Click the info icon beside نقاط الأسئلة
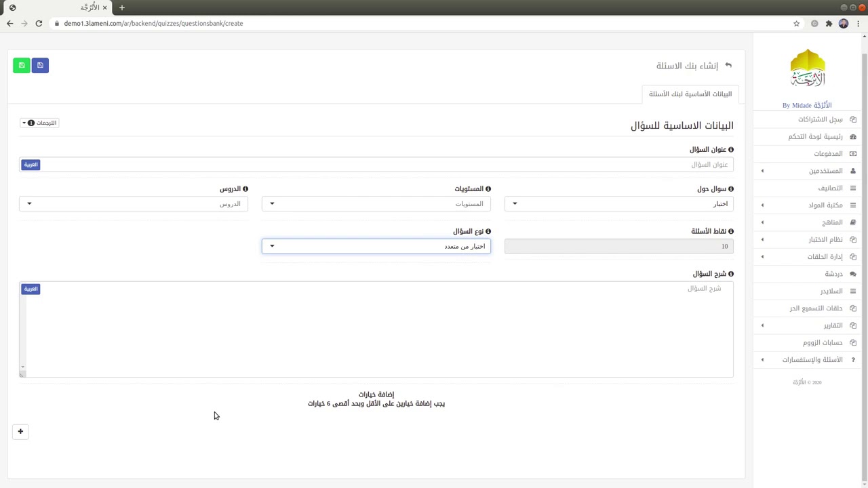The image size is (868, 488). pyautogui.click(x=730, y=232)
